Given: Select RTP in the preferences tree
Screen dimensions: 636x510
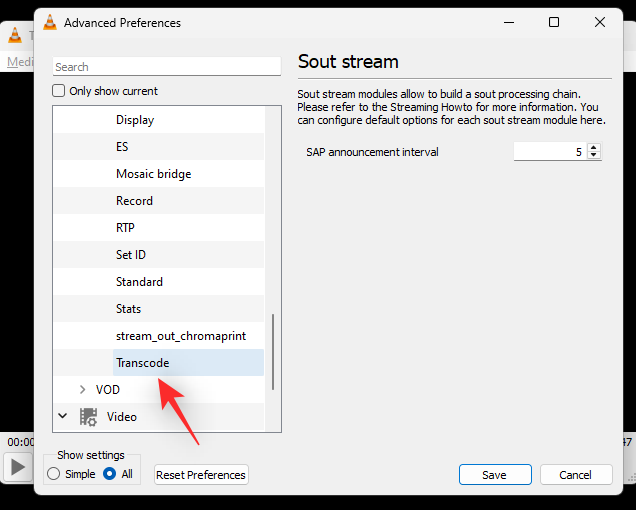Looking at the screenshot, I should coord(125,228).
